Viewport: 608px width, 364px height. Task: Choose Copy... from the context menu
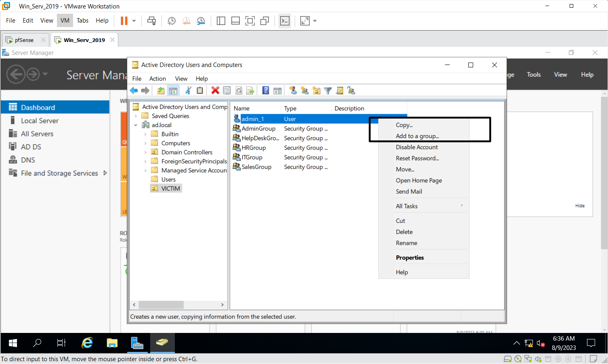tap(424, 125)
